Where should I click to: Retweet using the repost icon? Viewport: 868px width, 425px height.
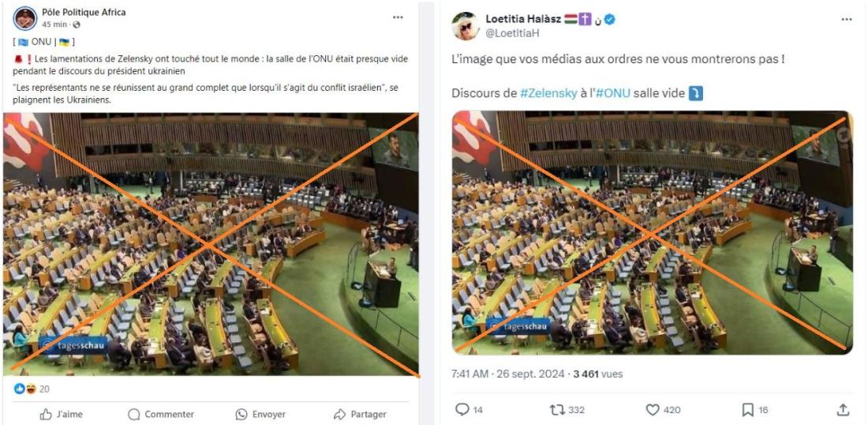(557, 409)
